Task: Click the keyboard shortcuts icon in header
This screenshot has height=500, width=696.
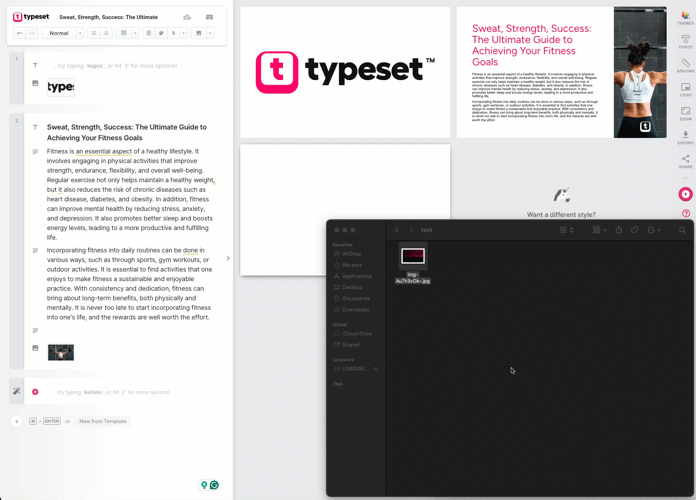Action: click(x=210, y=17)
